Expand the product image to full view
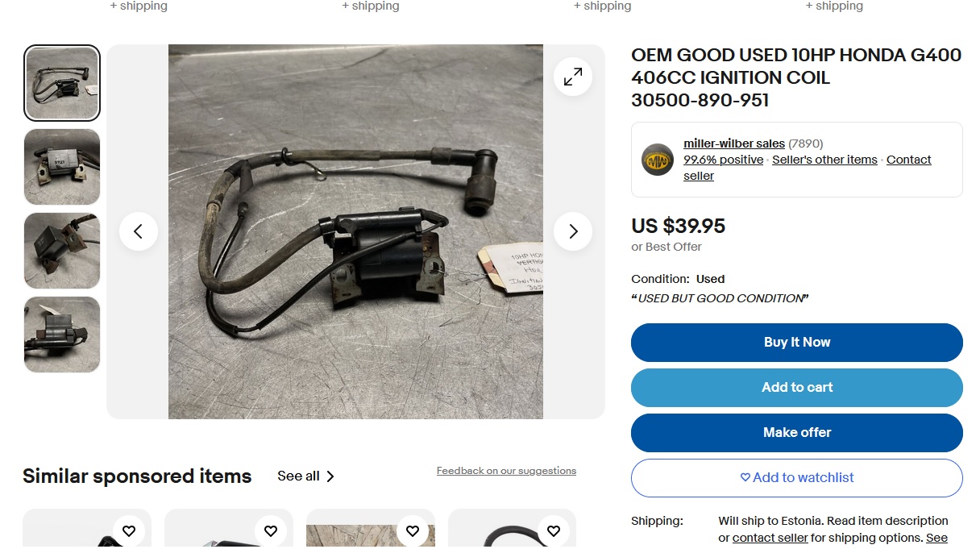 click(x=573, y=77)
